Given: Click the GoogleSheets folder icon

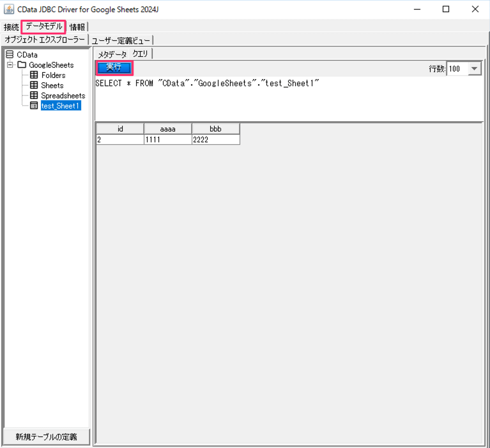Looking at the screenshot, I should click(x=22, y=64).
